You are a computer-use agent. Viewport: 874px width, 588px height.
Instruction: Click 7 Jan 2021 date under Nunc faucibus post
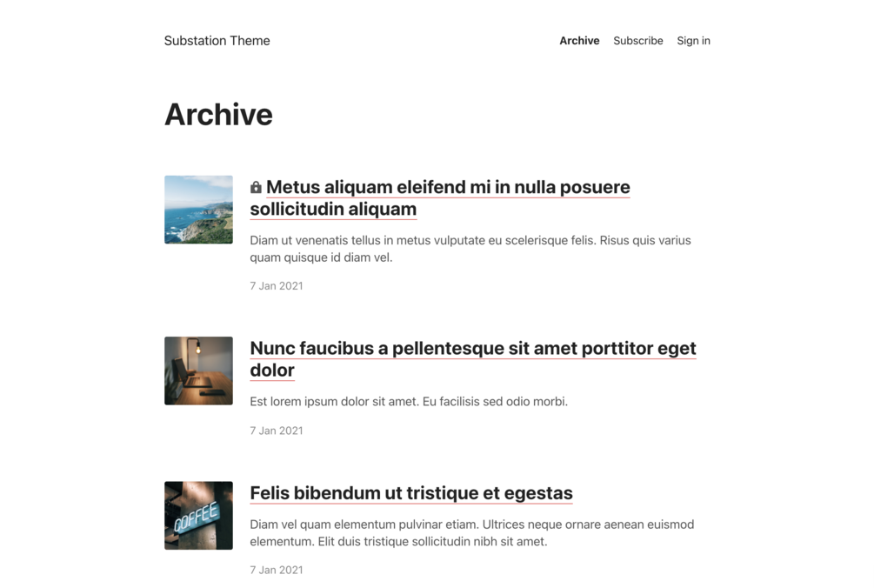point(277,431)
